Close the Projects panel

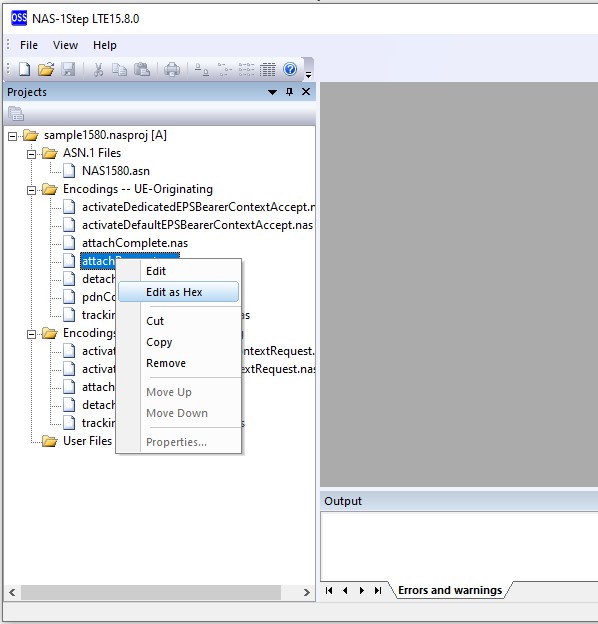pyautogui.click(x=306, y=92)
